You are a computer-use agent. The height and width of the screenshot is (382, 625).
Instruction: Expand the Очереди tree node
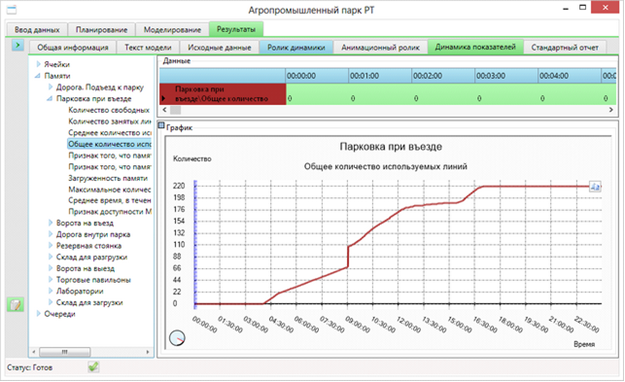39,313
